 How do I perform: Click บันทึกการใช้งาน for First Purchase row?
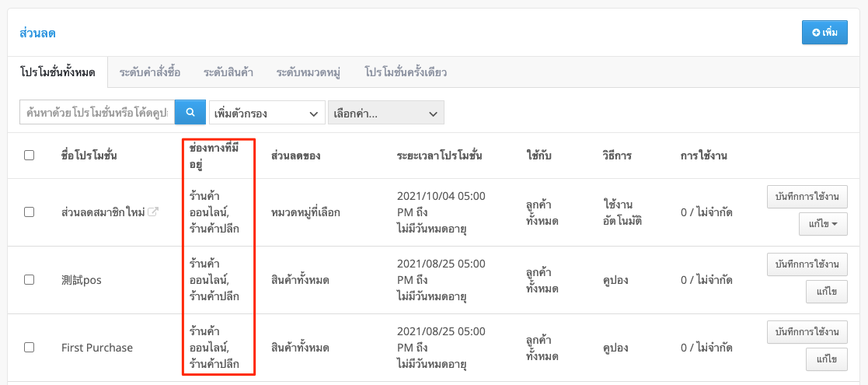click(x=807, y=332)
